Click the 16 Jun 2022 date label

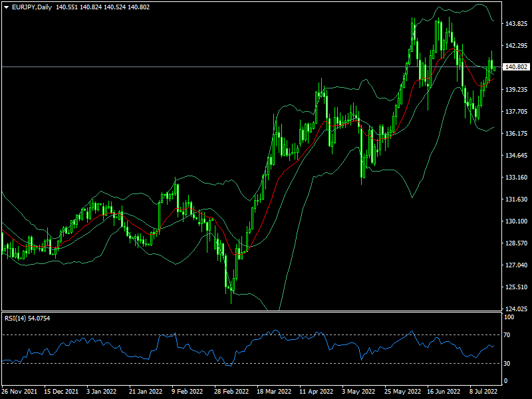(x=444, y=392)
